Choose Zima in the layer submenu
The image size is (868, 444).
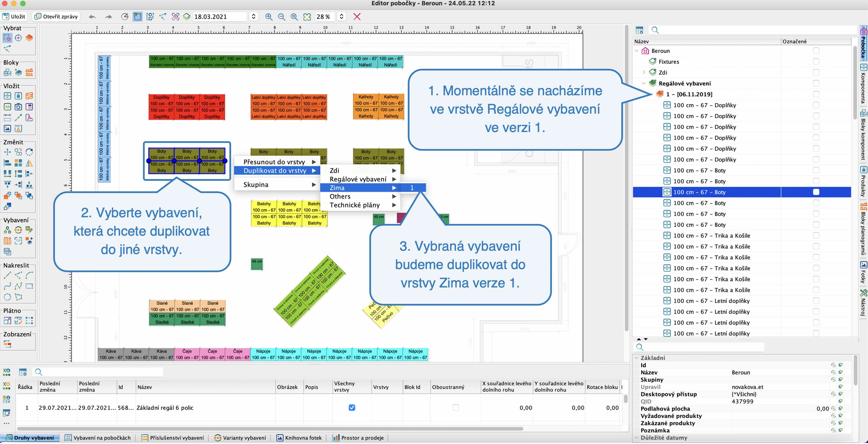click(x=360, y=188)
